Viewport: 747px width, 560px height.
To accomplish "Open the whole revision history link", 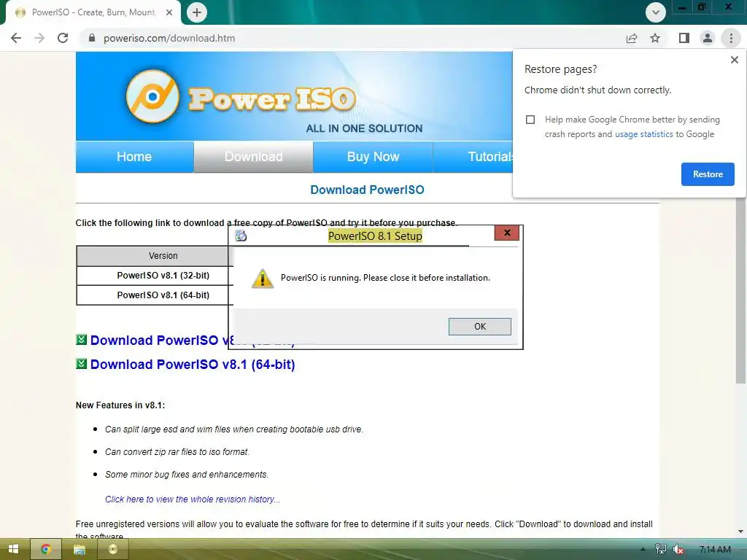I will (x=193, y=499).
